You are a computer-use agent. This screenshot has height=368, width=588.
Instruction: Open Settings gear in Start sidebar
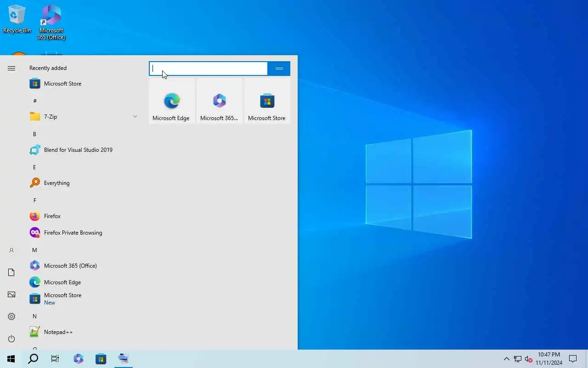click(11, 316)
